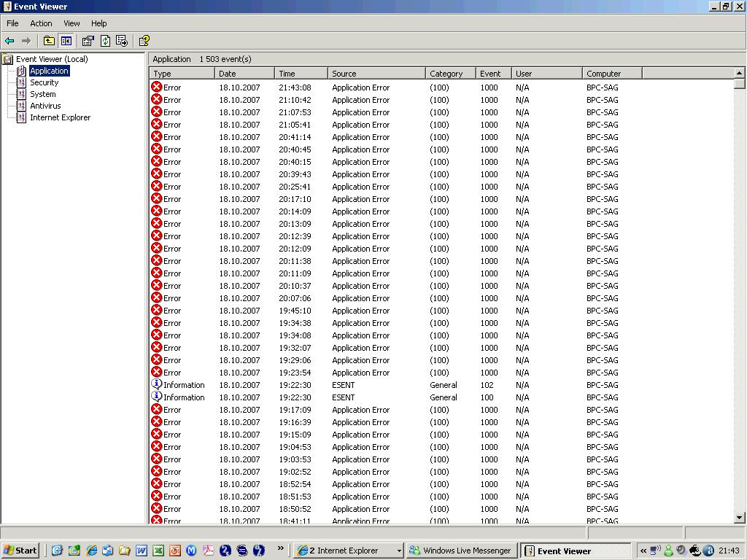Click the vertical scrollbar down arrow
Screen dimensions: 747x560
pyautogui.click(x=740, y=518)
